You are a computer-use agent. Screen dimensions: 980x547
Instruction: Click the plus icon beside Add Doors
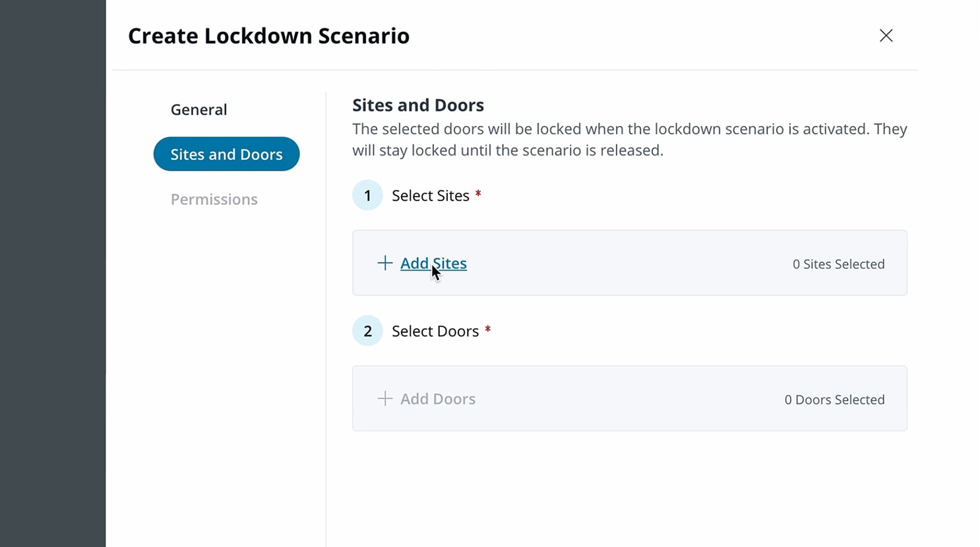point(385,399)
